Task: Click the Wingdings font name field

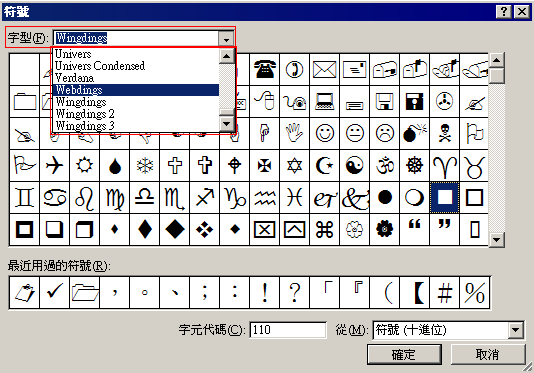Action: (x=136, y=38)
